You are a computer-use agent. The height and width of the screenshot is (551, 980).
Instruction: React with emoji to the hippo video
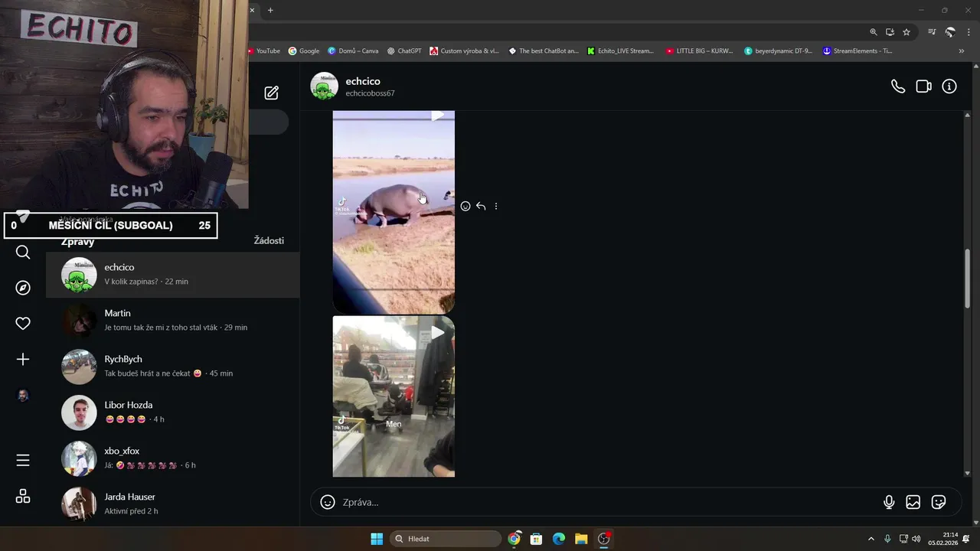click(465, 206)
